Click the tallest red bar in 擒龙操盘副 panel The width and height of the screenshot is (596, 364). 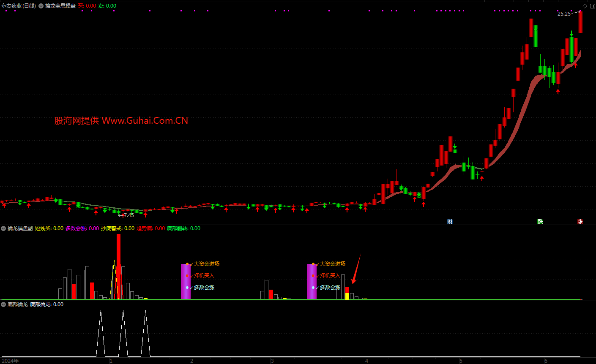(x=119, y=266)
